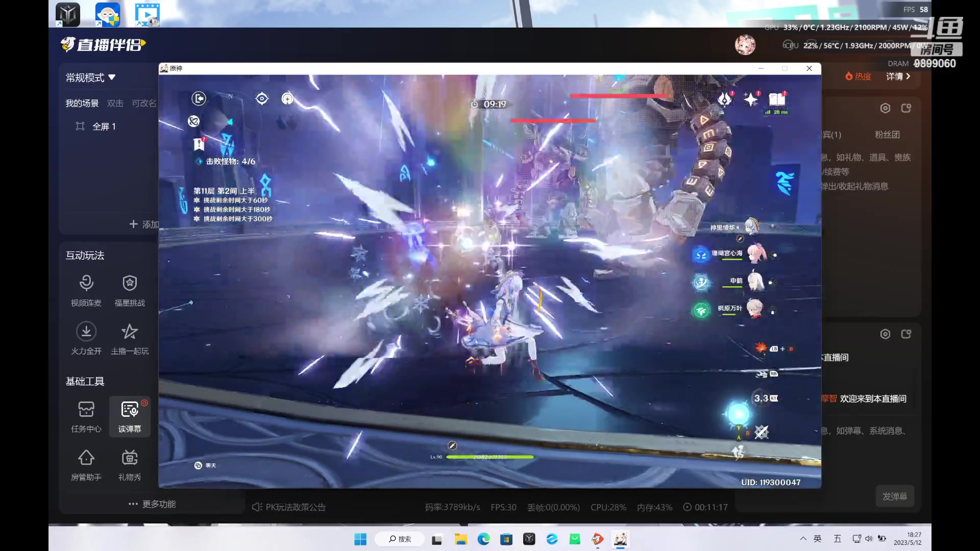The image size is (980, 551).
Task: Open 详情 details chevron
Action: [x=898, y=77]
